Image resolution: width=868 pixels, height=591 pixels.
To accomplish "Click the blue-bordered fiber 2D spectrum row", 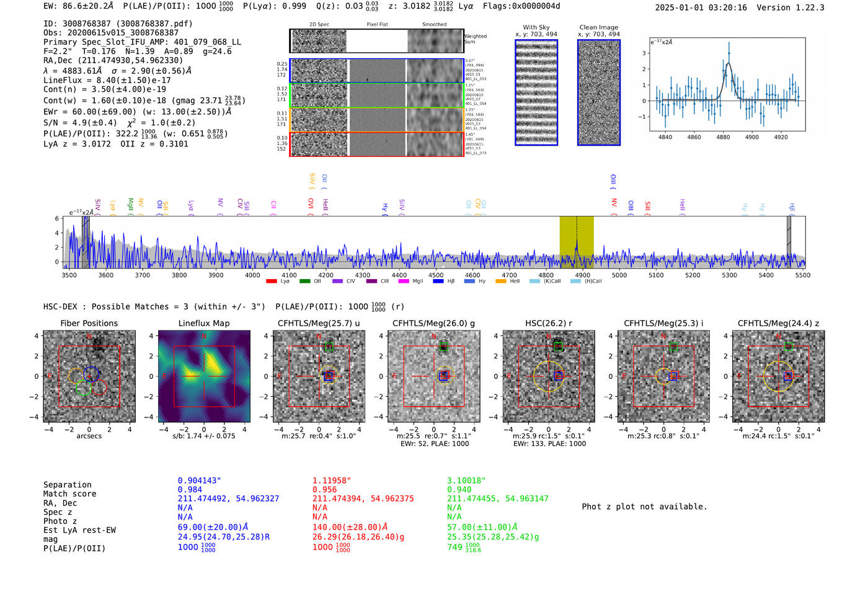I will tap(376, 71).
